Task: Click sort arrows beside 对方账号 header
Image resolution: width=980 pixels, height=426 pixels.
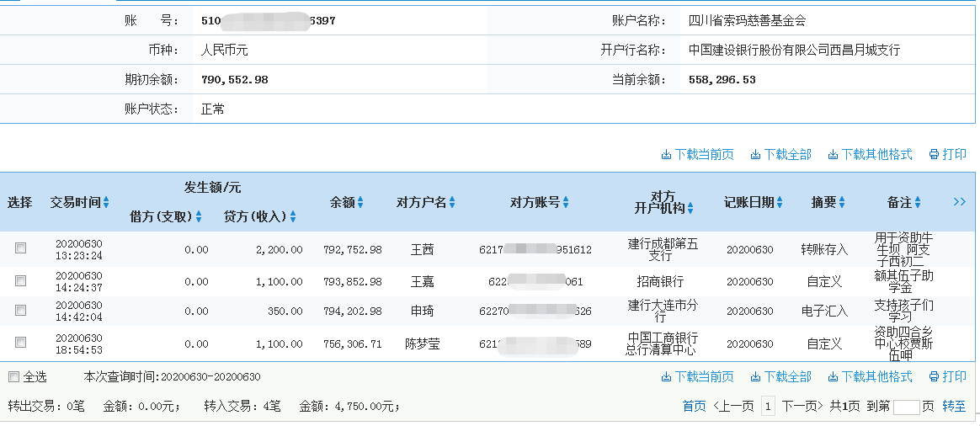Action: (566, 203)
